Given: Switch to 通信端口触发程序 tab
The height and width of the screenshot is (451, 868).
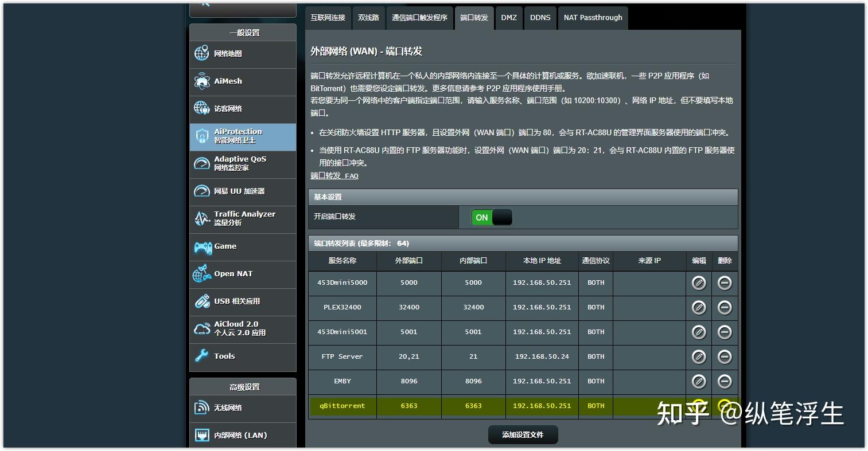Looking at the screenshot, I should pyautogui.click(x=419, y=18).
